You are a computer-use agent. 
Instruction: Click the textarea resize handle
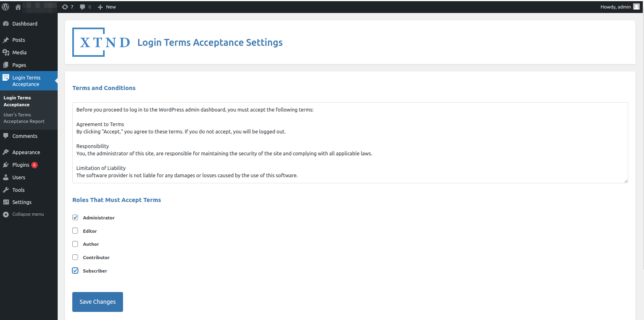tap(626, 181)
